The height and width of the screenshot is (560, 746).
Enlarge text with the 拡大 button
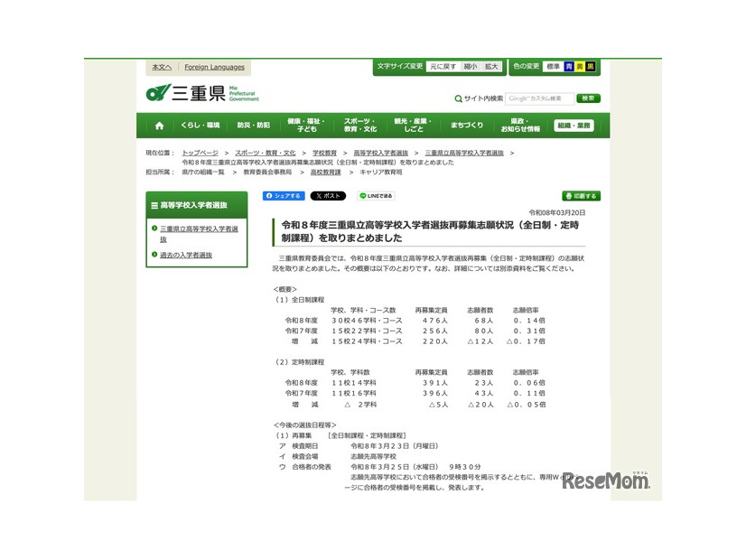pyautogui.click(x=490, y=66)
